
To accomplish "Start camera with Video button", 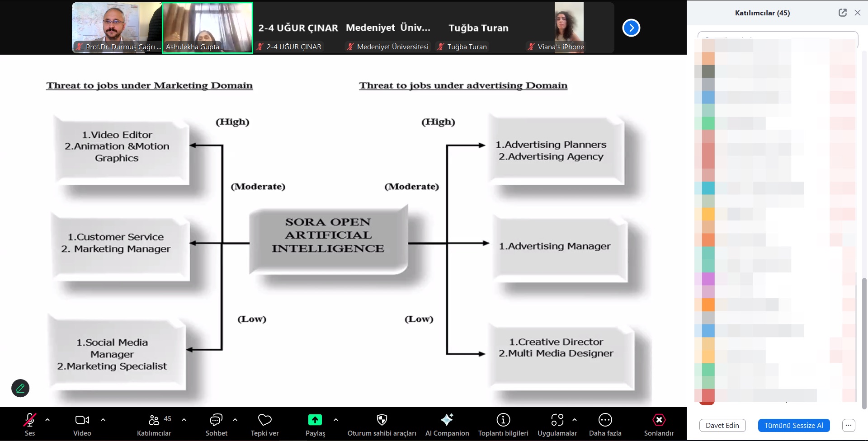I will [82, 425].
